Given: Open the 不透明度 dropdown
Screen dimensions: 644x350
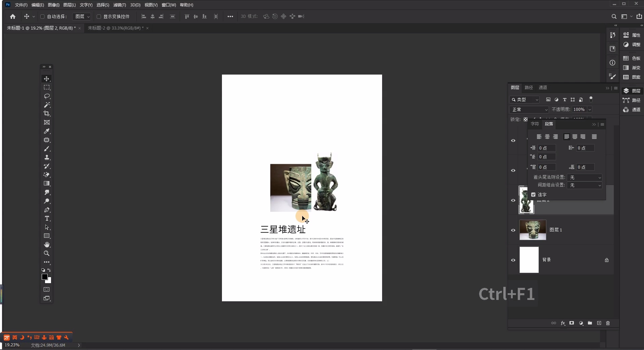Looking at the screenshot, I should point(590,110).
